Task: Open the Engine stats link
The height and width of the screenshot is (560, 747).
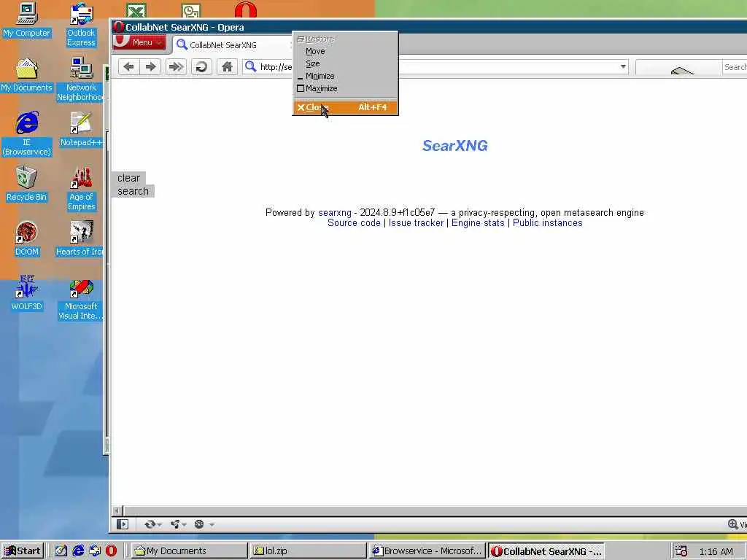Action: (478, 223)
